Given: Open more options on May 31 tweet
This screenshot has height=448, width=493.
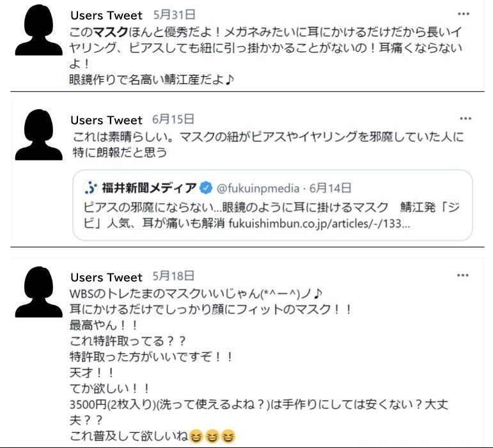Looking at the screenshot, I should 465,13.
